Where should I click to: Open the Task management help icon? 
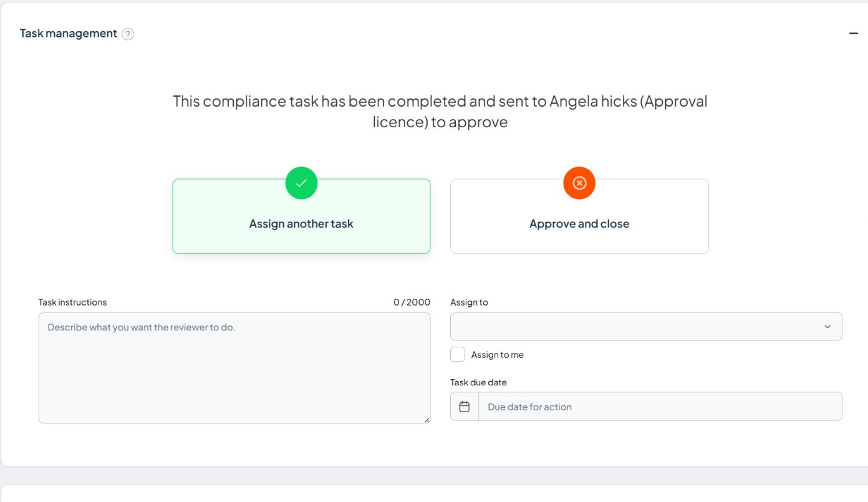pyautogui.click(x=128, y=34)
